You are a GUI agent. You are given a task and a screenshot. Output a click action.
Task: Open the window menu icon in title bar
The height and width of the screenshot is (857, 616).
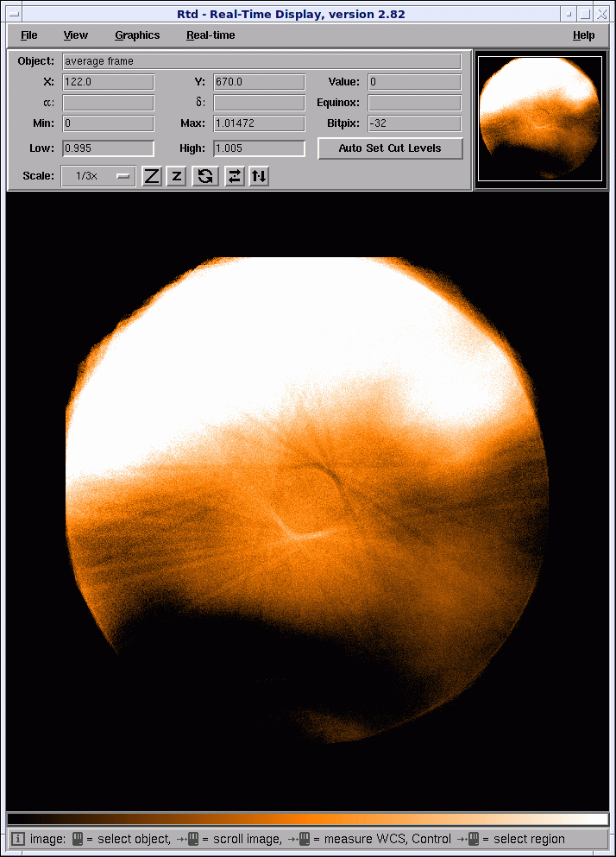pos(14,14)
